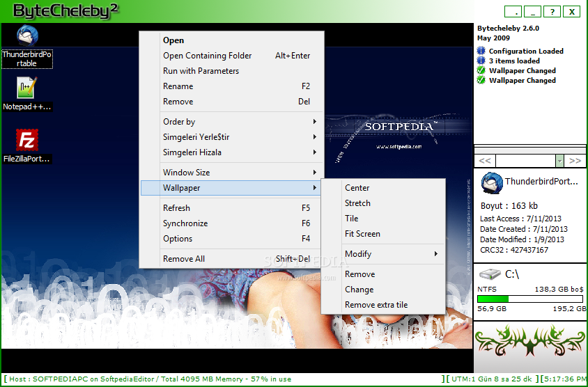Click the Configuration Loaded info icon

coord(481,51)
